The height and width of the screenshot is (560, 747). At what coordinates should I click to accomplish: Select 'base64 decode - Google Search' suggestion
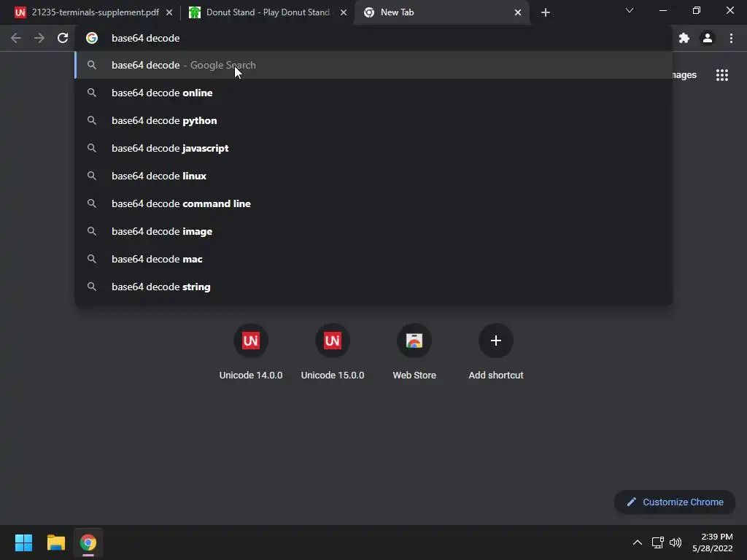[x=373, y=65]
